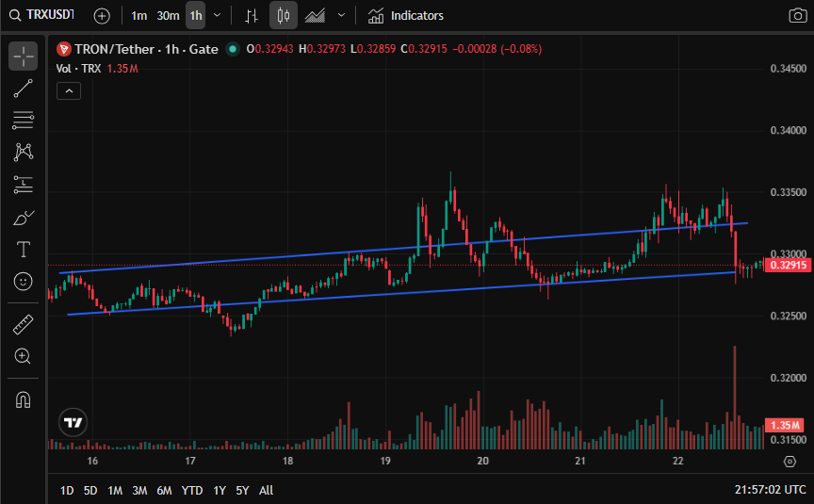Set range to 1D

(67, 491)
